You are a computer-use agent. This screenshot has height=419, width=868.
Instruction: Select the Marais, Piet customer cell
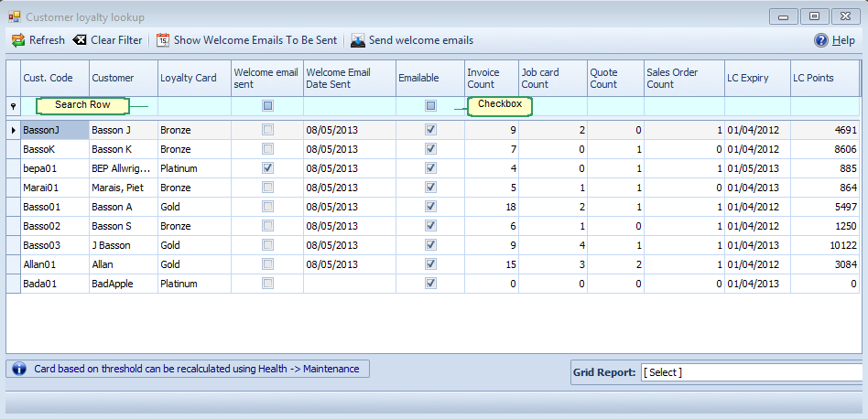pyautogui.click(x=124, y=188)
